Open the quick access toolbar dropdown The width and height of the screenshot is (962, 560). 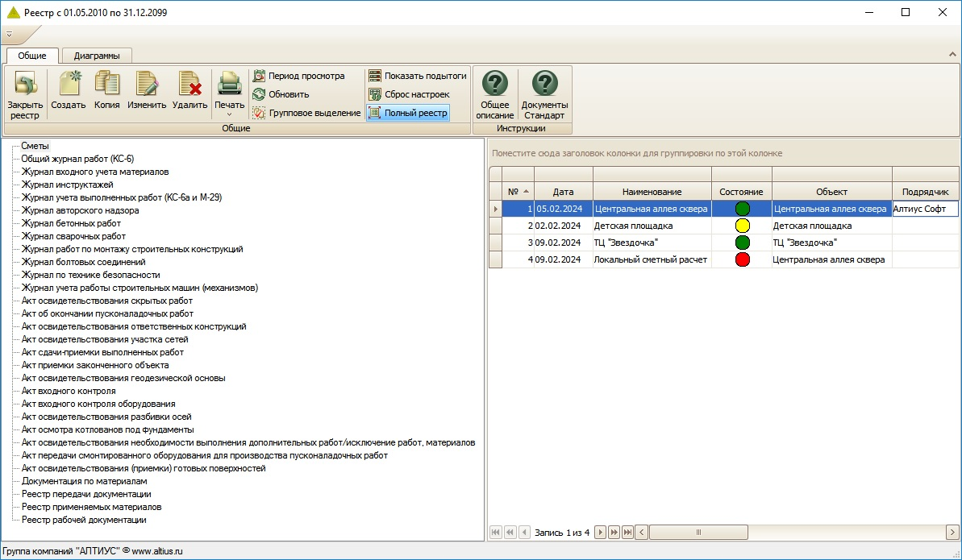(8, 35)
